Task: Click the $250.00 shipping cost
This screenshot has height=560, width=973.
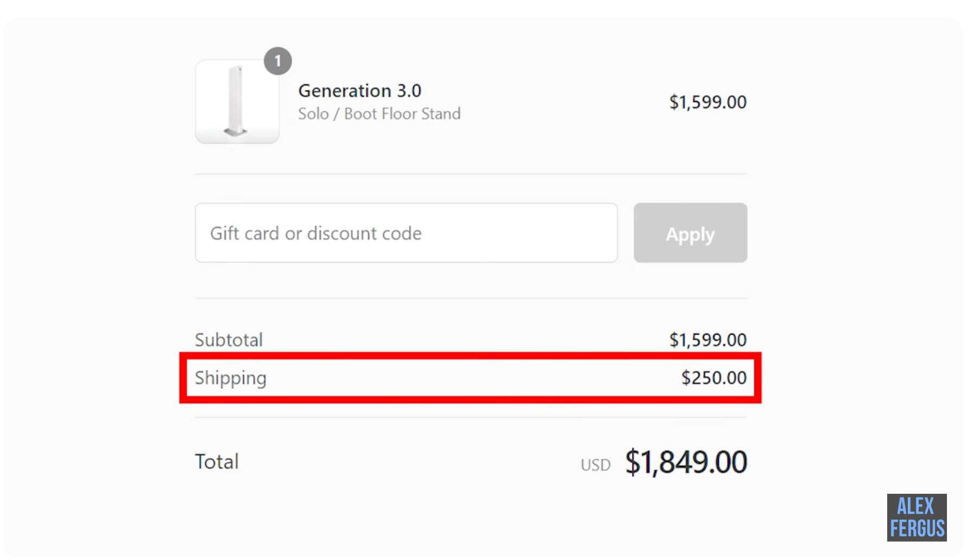Action: click(x=713, y=378)
